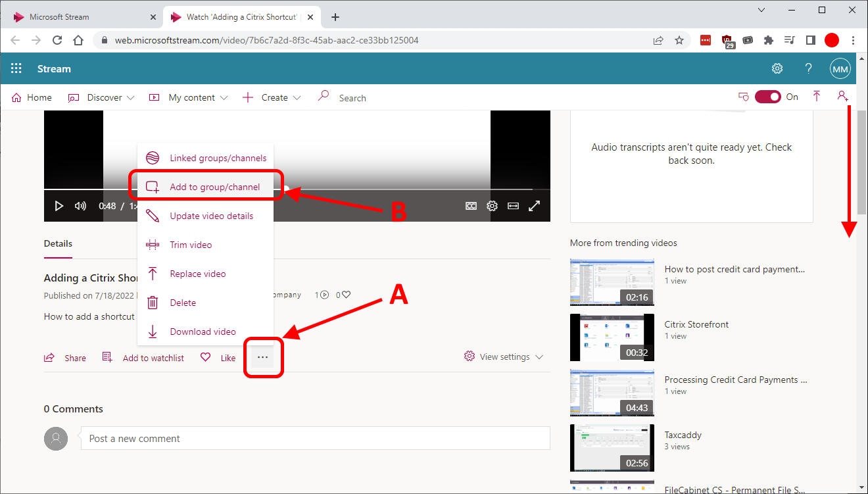Click the browser back arrow

pos(15,40)
